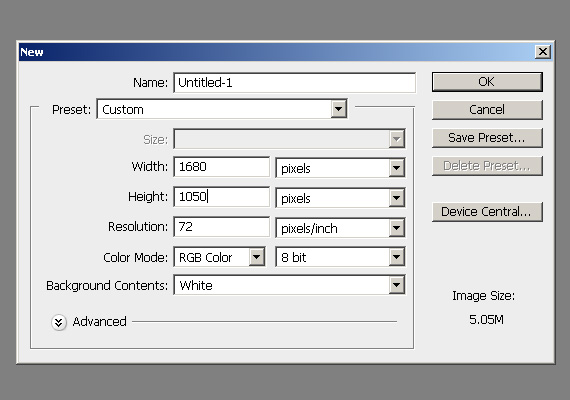Click the Resolution: label
Screen dimensions: 570x400
pos(138,227)
